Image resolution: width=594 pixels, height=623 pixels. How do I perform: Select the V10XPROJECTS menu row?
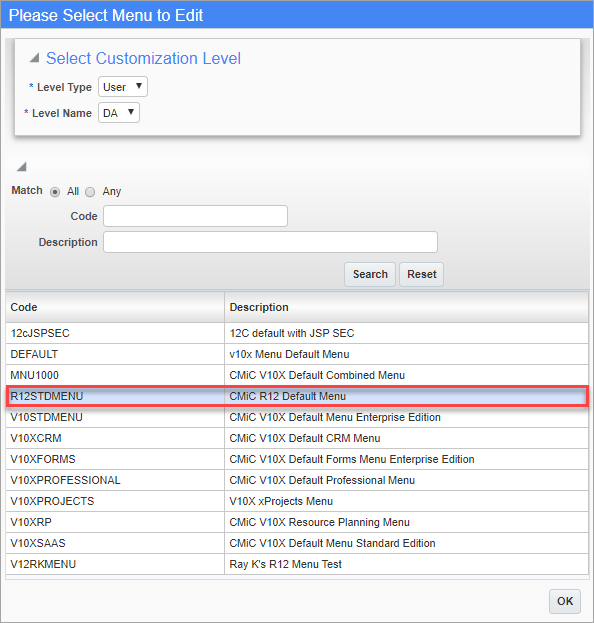(297, 501)
